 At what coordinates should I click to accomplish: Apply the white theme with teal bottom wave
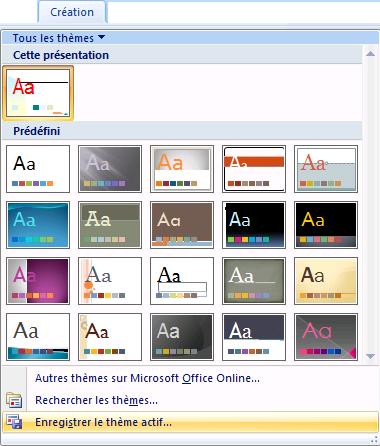click(38, 337)
